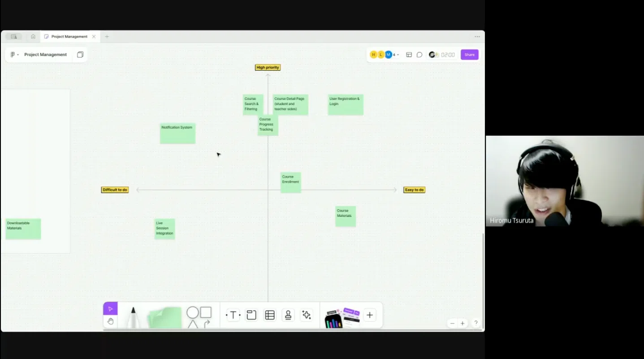644x359 pixels.
Task: Select the Course Materials sticky note
Action: (346, 216)
